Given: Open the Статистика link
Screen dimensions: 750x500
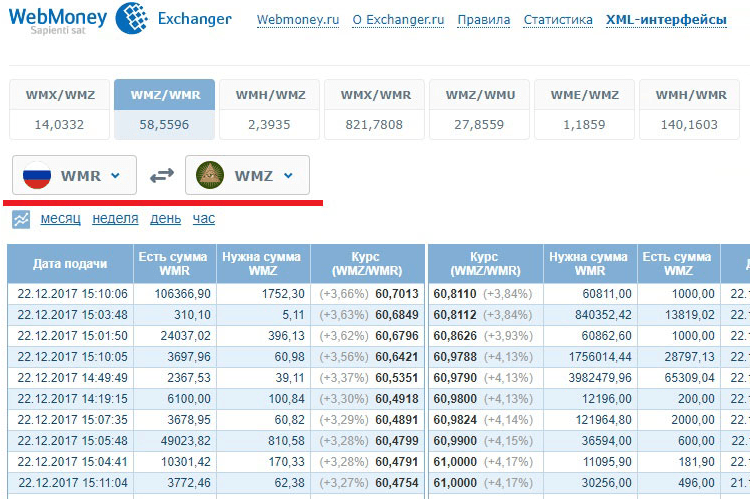Looking at the screenshot, I should pos(558,20).
